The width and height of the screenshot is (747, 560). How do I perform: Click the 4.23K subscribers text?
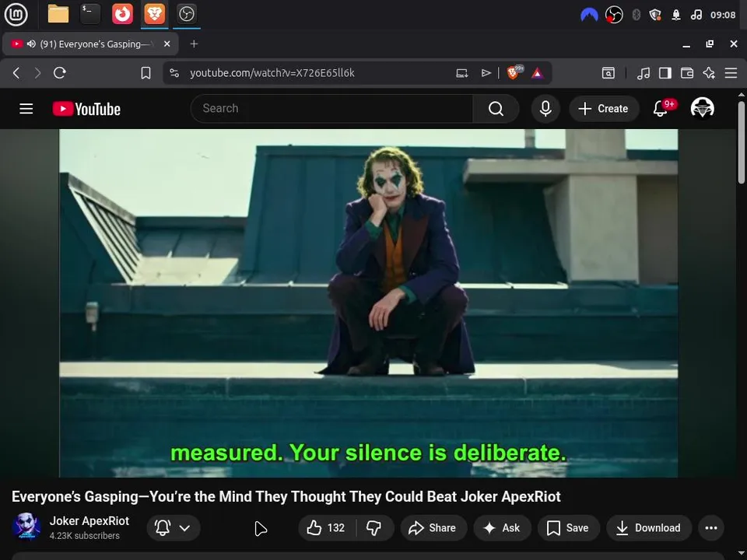pos(84,536)
